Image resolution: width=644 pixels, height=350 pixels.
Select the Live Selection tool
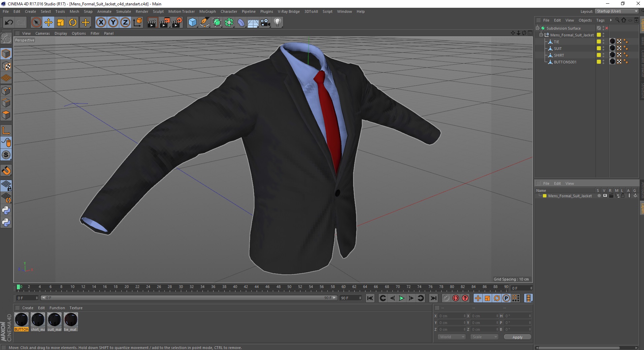coord(36,23)
